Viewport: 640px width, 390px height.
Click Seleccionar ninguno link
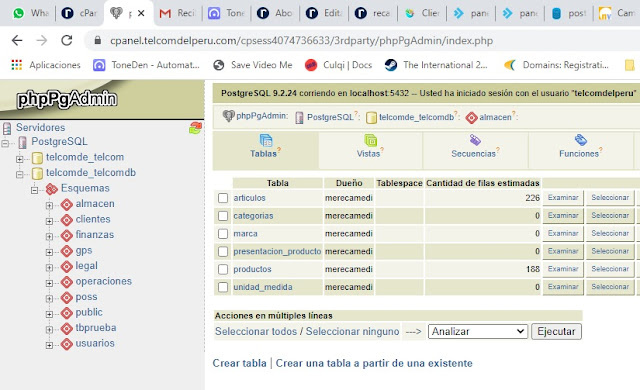353,331
